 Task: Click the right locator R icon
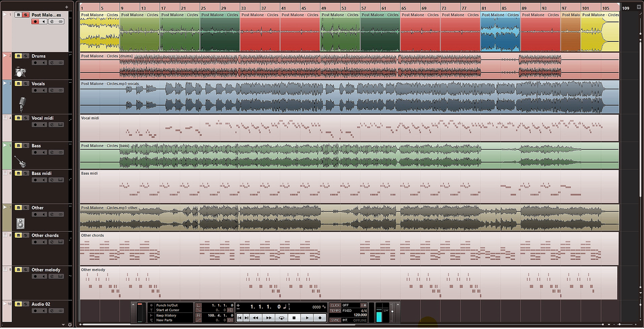pyautogui.click(x=199, y=315)
